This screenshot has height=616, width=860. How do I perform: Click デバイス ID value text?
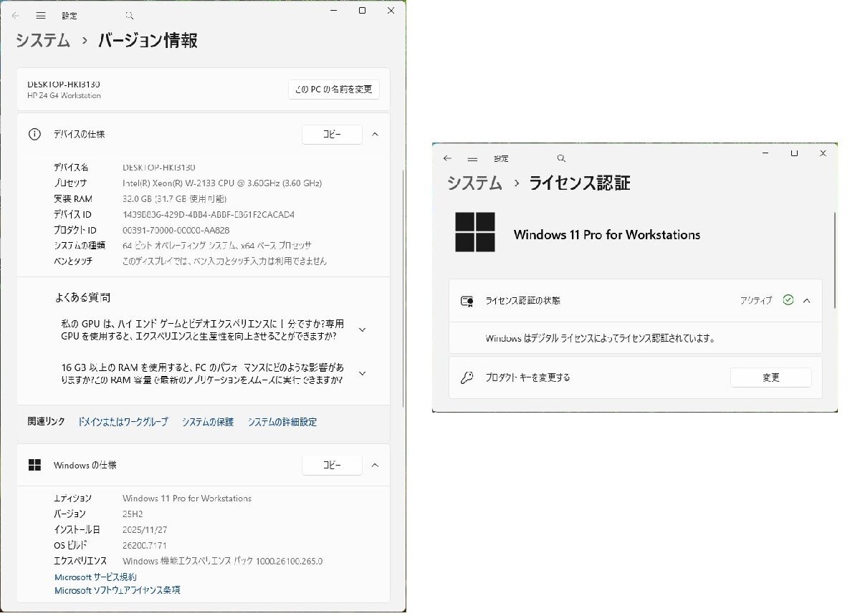(209, 214)
